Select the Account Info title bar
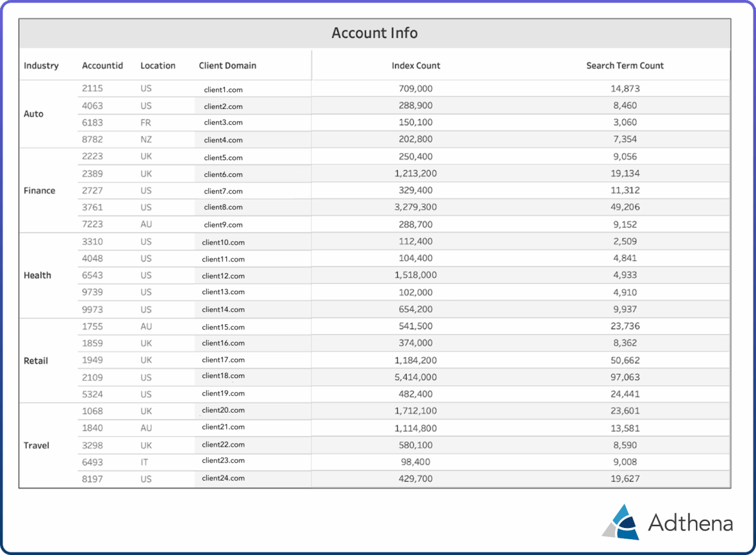 374,33
